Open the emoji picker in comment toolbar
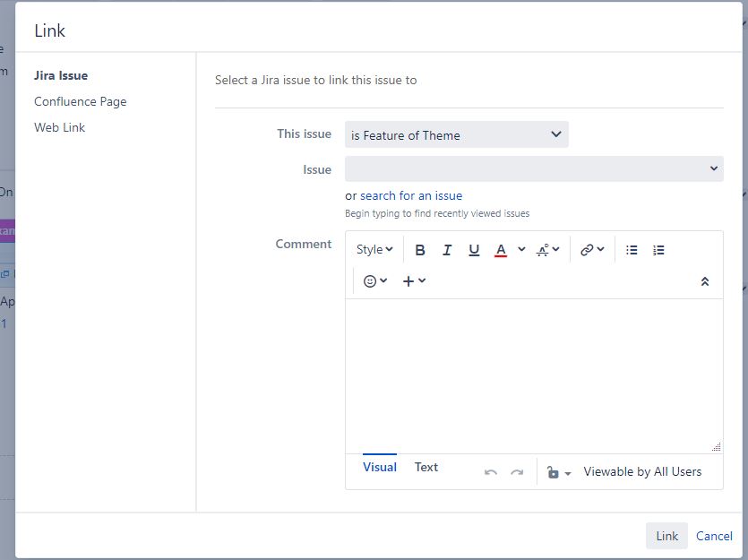Screen dimensions: 748x560 click(375, 281)
